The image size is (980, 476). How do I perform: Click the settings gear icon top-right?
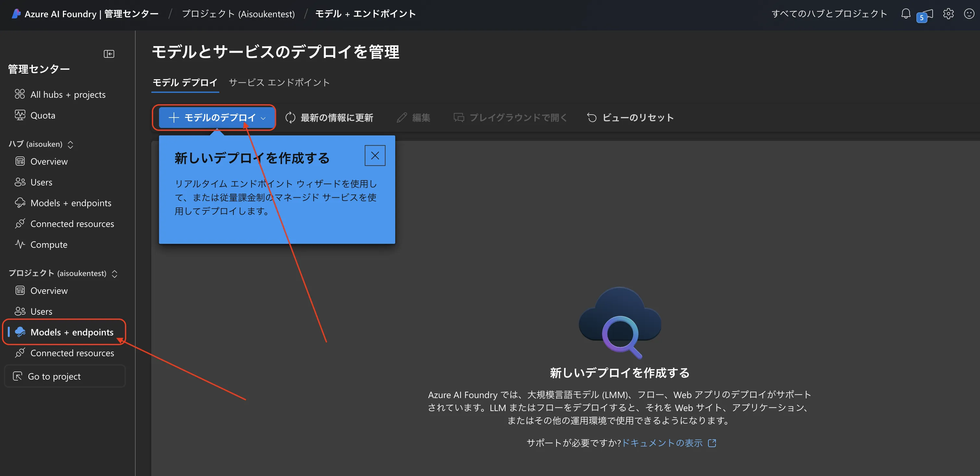coord(948,13)
